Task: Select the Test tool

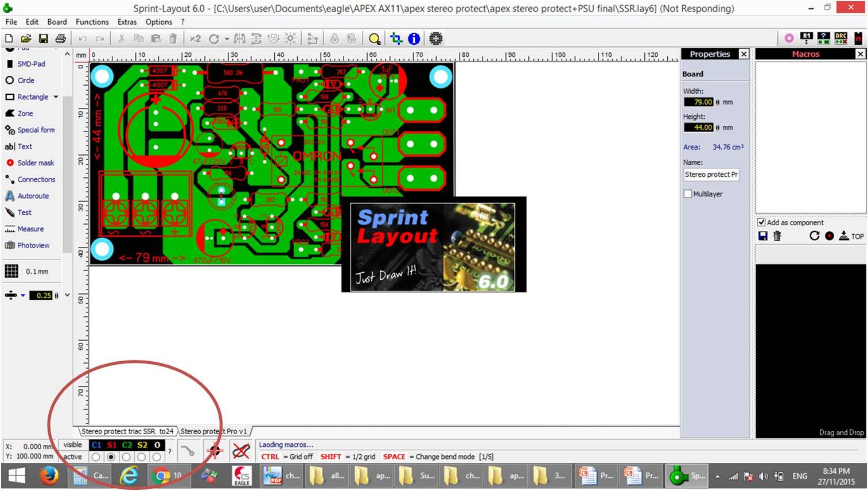Action: (x=18, y=212)
